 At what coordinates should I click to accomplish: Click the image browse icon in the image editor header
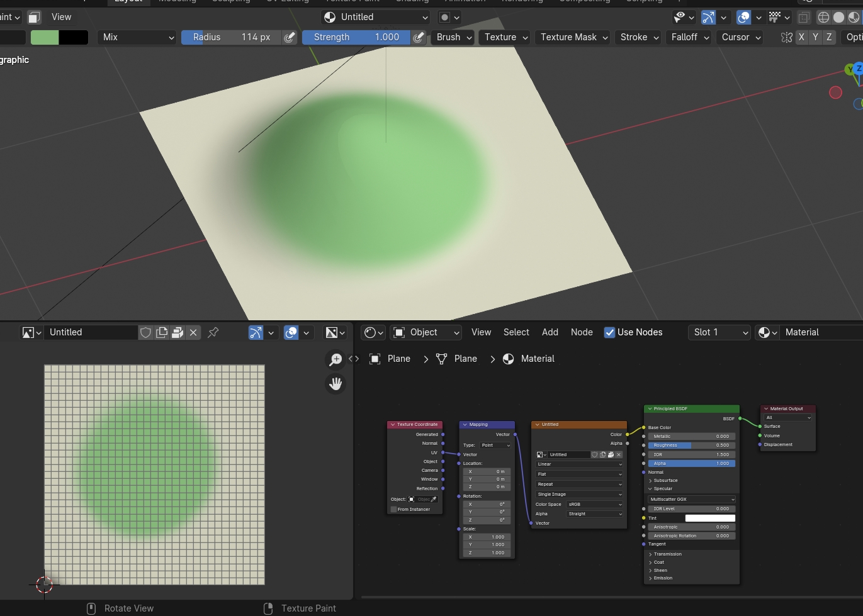coord(31,332)
